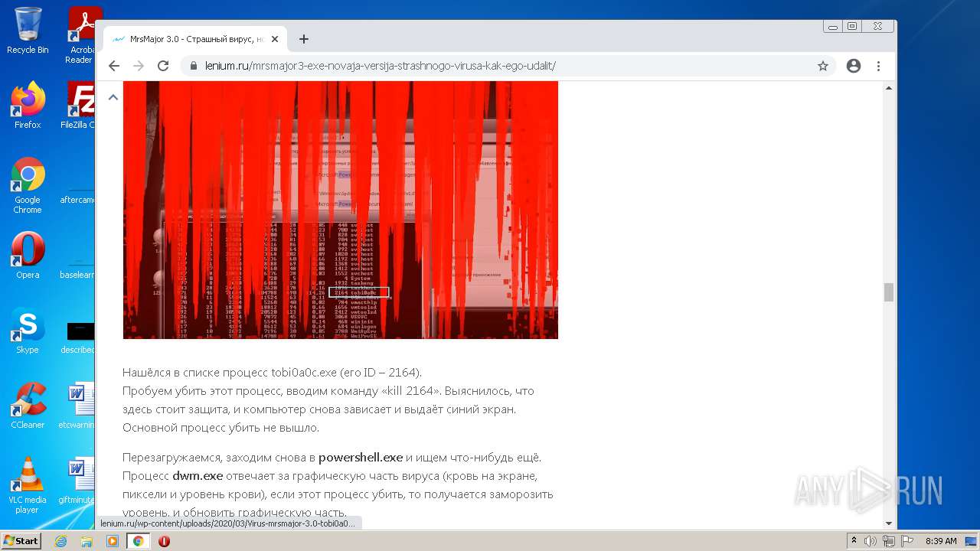This screenshot has width=980, height=551.
Task: Click the page scrollbar down arrow
Action: pyautogui.click(x=889, y=523)
